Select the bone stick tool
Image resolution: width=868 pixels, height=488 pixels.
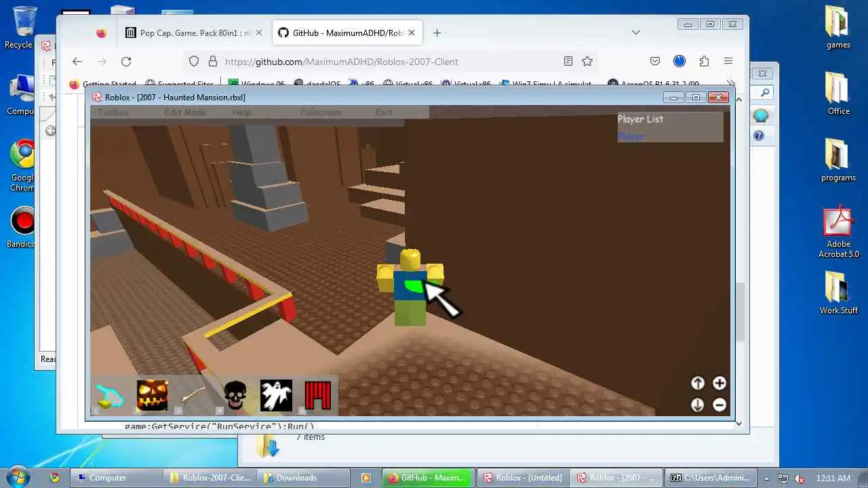click(x=194, y=396)
